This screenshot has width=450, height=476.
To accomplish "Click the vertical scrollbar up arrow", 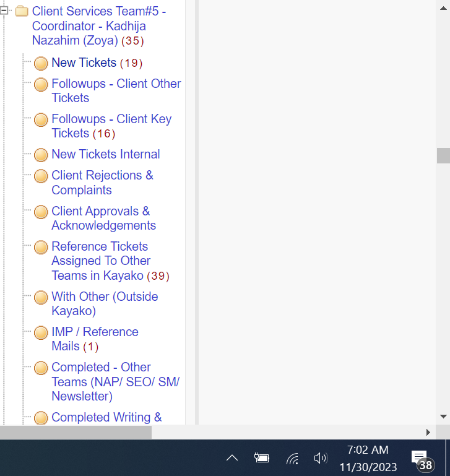I will 443,8.
